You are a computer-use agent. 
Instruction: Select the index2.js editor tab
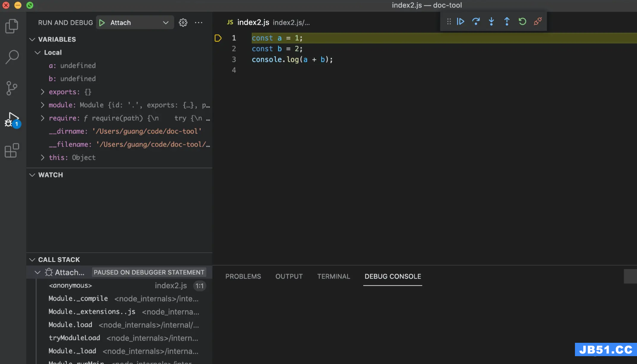click(253, 22)
